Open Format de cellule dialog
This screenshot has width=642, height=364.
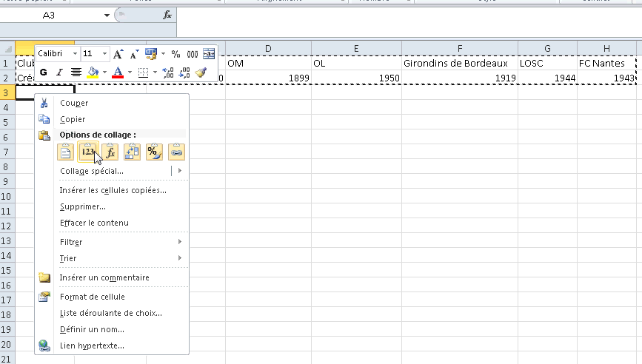[x=113, y=297]
